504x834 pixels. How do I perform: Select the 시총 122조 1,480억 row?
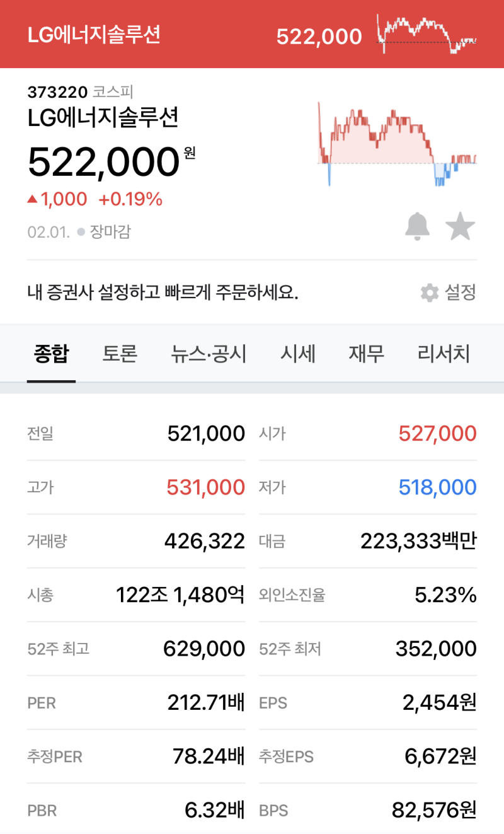point(135,594)
